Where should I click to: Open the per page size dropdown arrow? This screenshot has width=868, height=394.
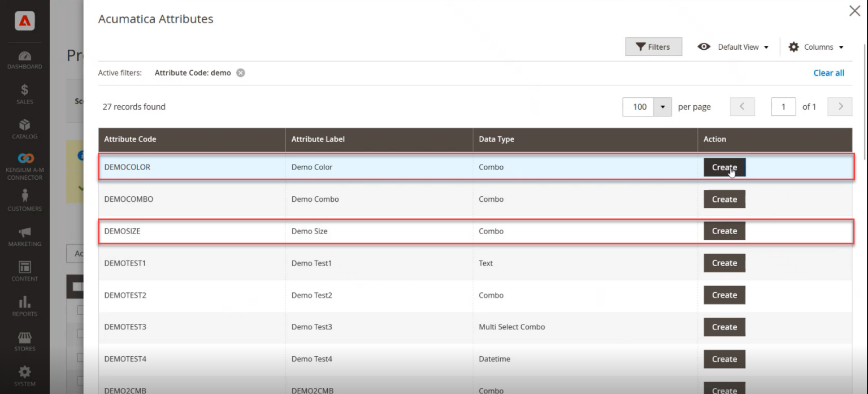(x=662, y=107)
